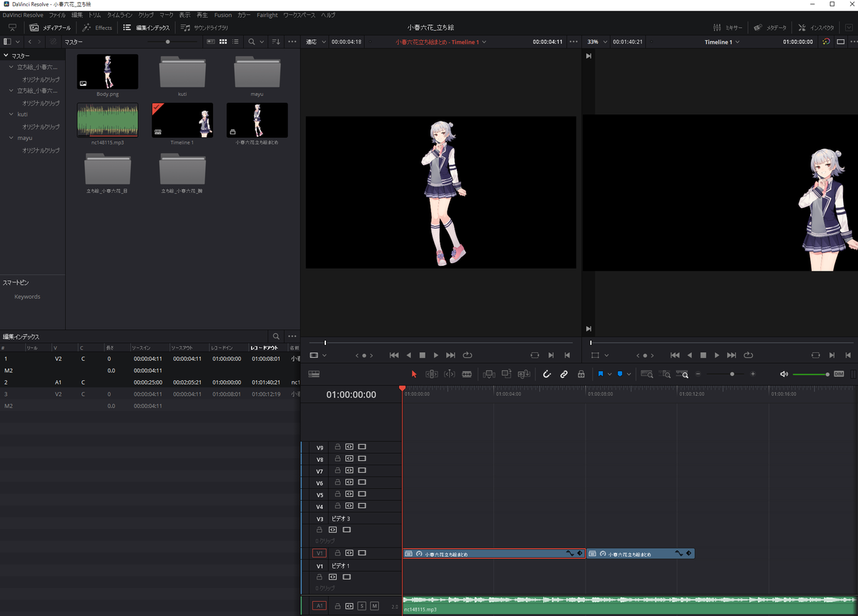Select the blade edit mode tool
The image size is (858, 616).
point(467,374)
